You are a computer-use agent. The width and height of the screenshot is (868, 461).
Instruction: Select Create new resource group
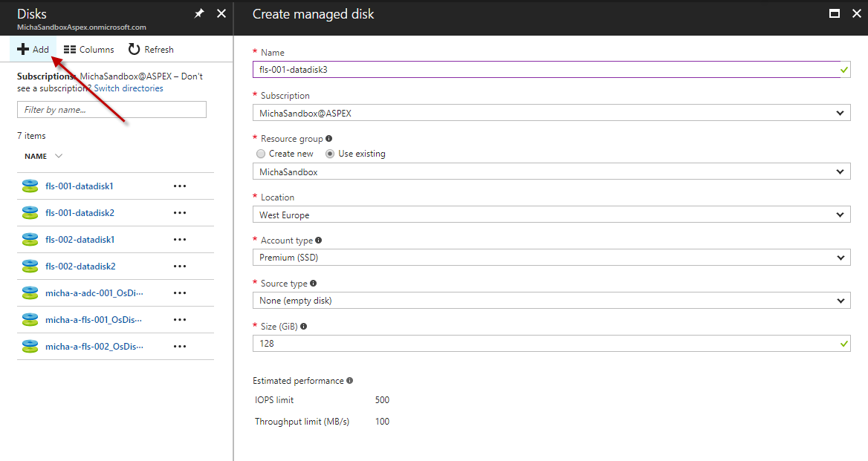coord(261,154)
